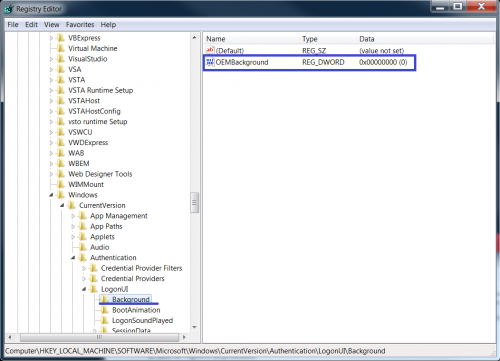Click the VSTAHost folder icon
Viewport: 500px width, 361px height.
click(61, 101)
